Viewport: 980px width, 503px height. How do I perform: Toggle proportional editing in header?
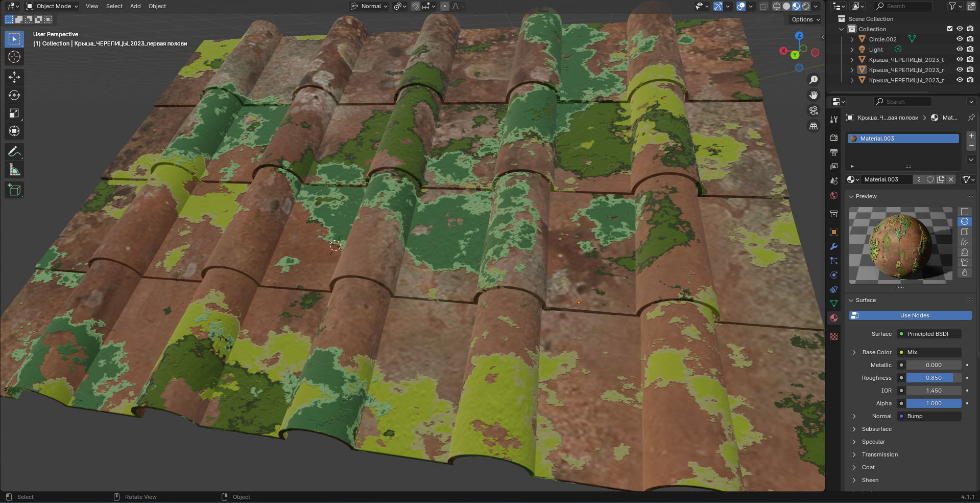445,6
